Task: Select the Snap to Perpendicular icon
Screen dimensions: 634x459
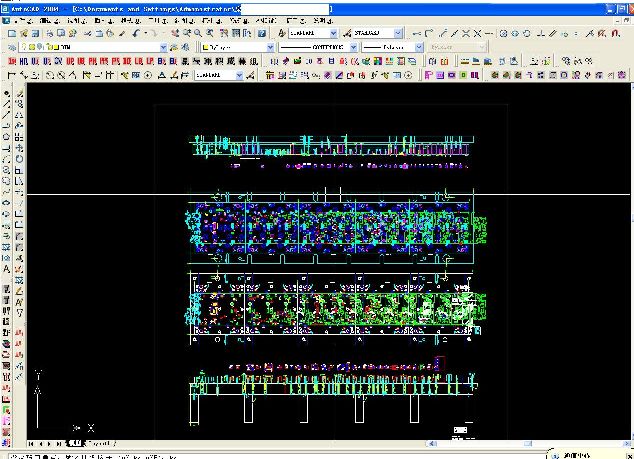Action: 541,34
